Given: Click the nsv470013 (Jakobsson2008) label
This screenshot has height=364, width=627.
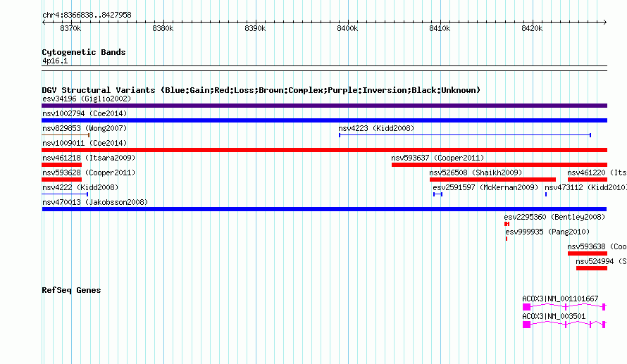Looking at the screenshot, I should click(95, 202).
